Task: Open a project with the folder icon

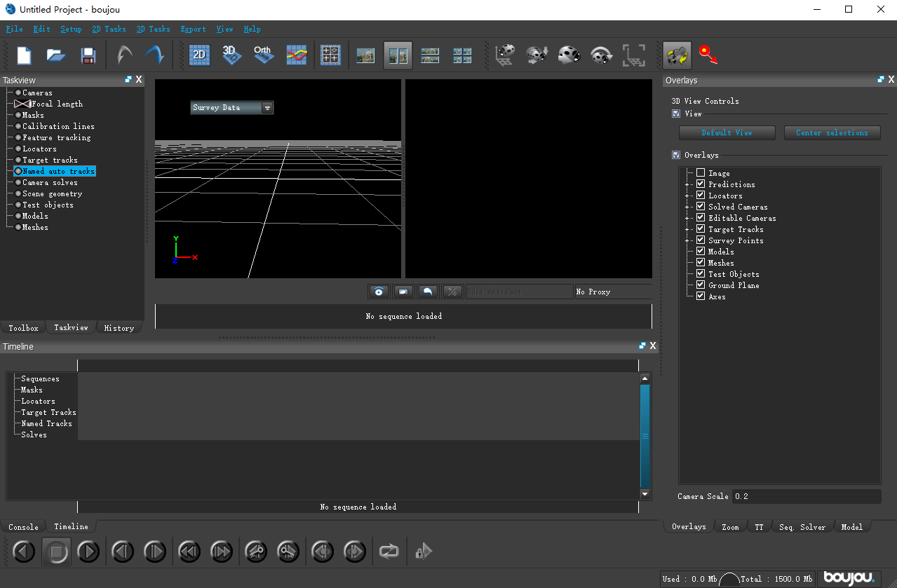Action: point(56,55)
